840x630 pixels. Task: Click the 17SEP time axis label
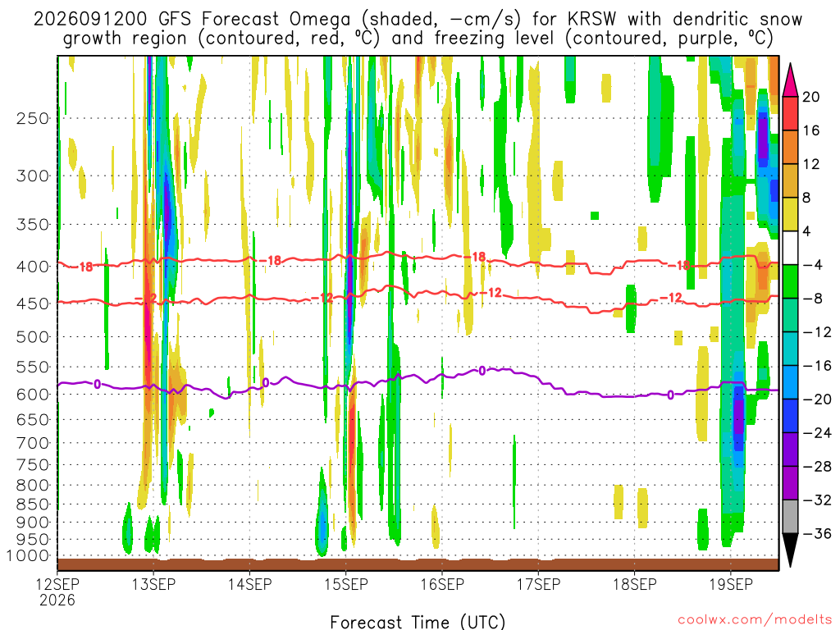tap(538, 584)
